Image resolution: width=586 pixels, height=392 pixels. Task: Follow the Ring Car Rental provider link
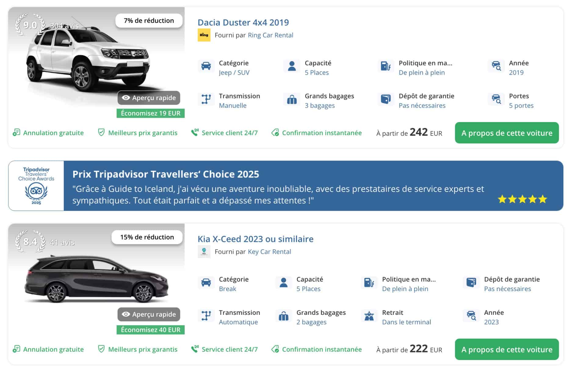tap(270, 35)
